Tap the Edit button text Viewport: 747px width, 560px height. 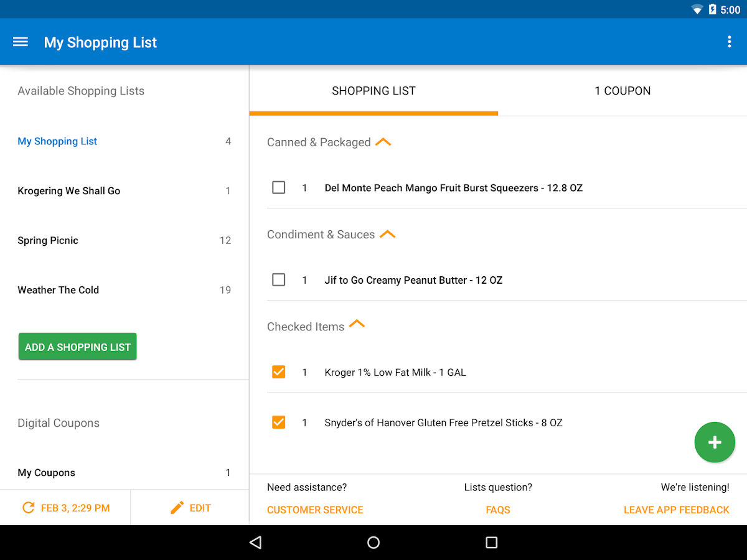coord(200,508)
